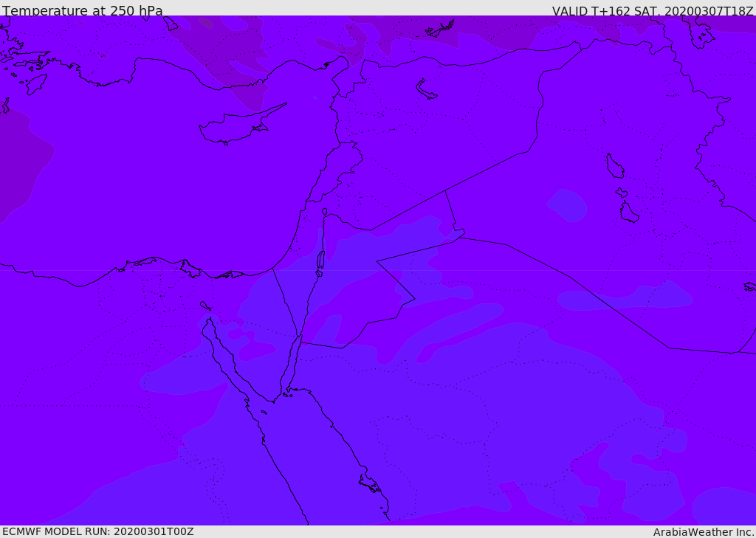Click the 'Temperature at 250 hPa' title text
The height and width of the screenshot is (538, 756).
[83, 10]
